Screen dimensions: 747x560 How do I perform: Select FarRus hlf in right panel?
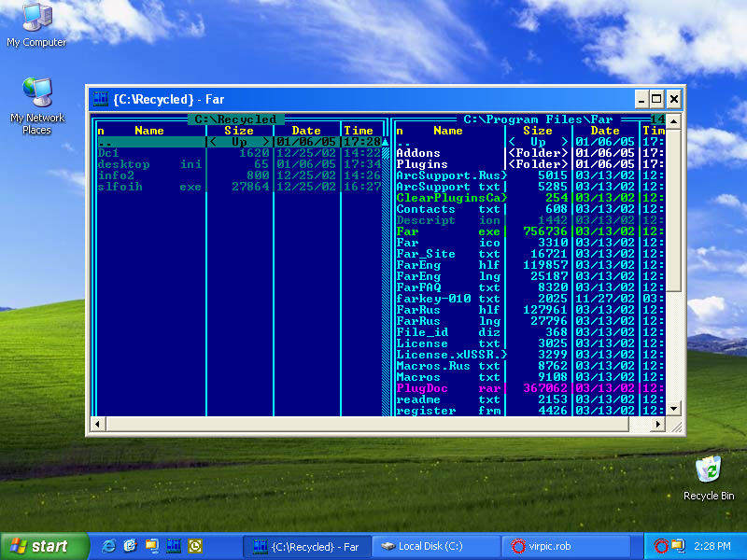[530, 310]
